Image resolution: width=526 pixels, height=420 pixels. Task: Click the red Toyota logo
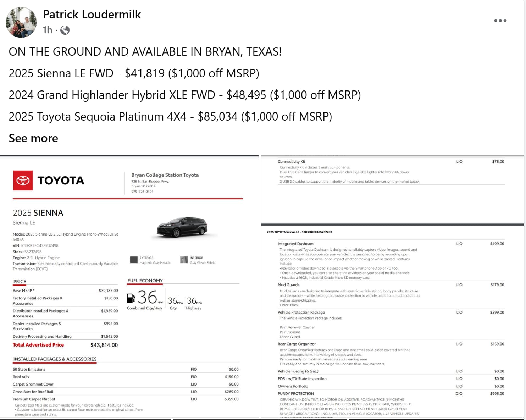23,181
